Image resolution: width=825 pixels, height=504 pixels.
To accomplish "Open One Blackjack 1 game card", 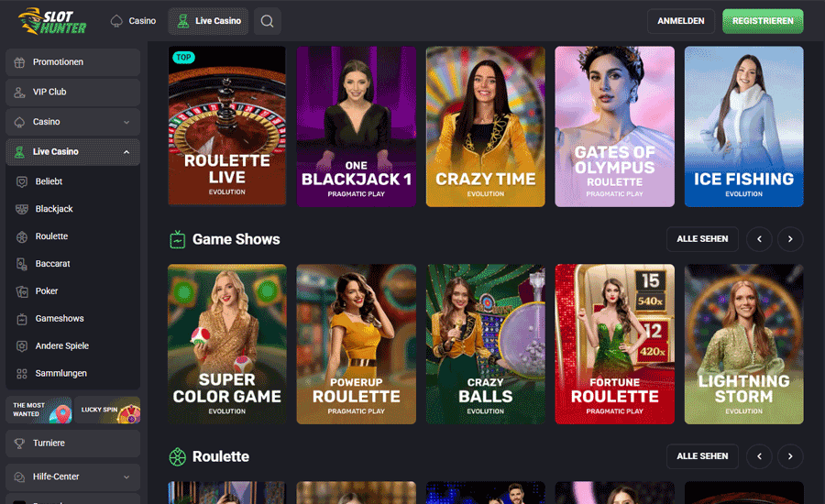I will click(x=357, y=126).
